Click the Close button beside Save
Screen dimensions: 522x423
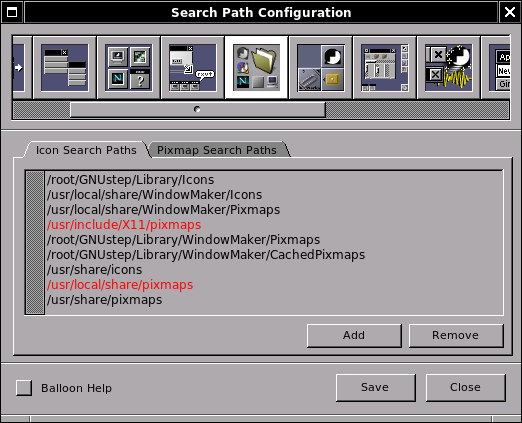click(465, 387)
